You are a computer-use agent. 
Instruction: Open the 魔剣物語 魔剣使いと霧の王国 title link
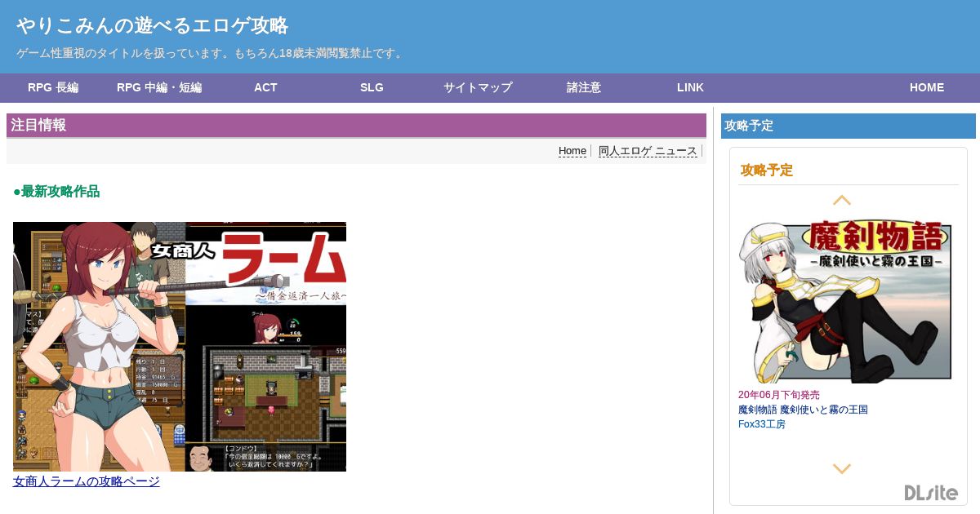click(x=803, y=410)
